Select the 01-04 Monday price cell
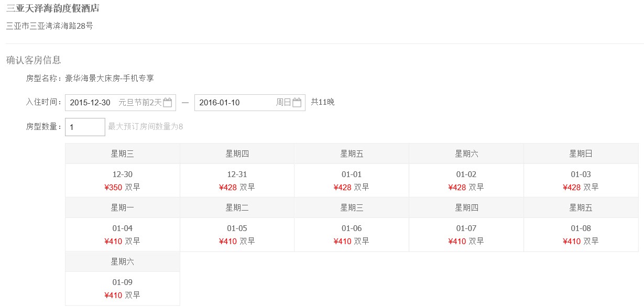 122,235
